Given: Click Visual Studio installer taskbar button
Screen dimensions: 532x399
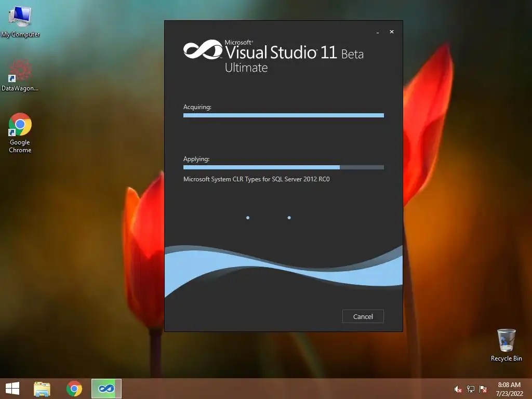Looking at the screenshot, I should [106, 389].
